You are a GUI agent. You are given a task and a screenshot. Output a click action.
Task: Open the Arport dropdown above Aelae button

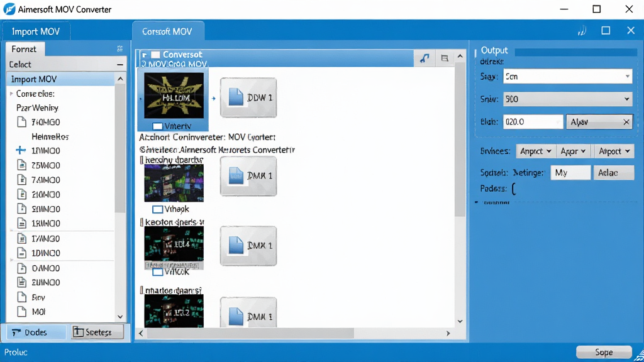[614, 151]
